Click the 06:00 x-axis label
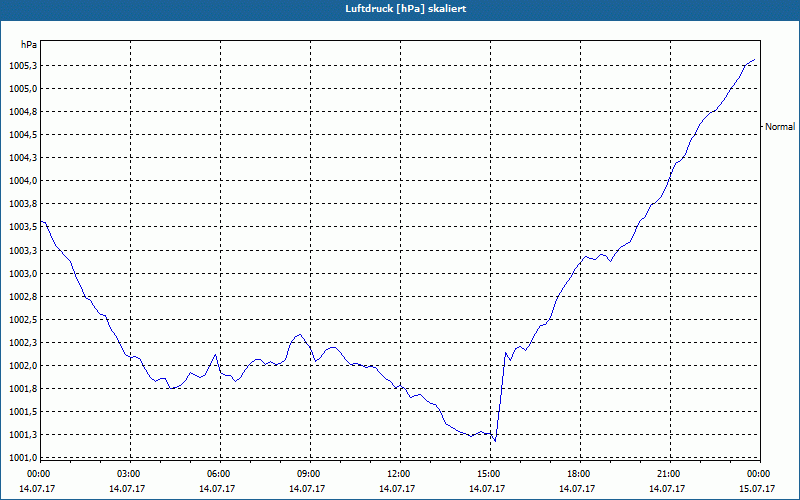This screenshot has height=500, width=800. tap(218, 474)
